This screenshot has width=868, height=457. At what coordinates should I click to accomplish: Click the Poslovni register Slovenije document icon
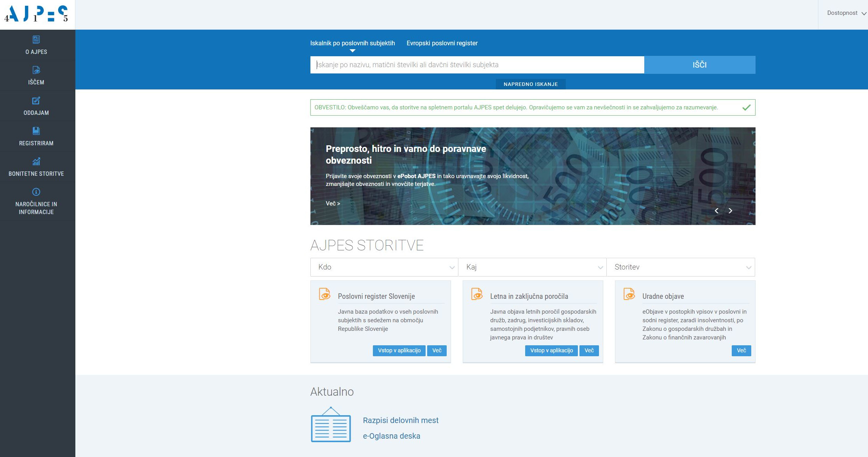[324, 294]
